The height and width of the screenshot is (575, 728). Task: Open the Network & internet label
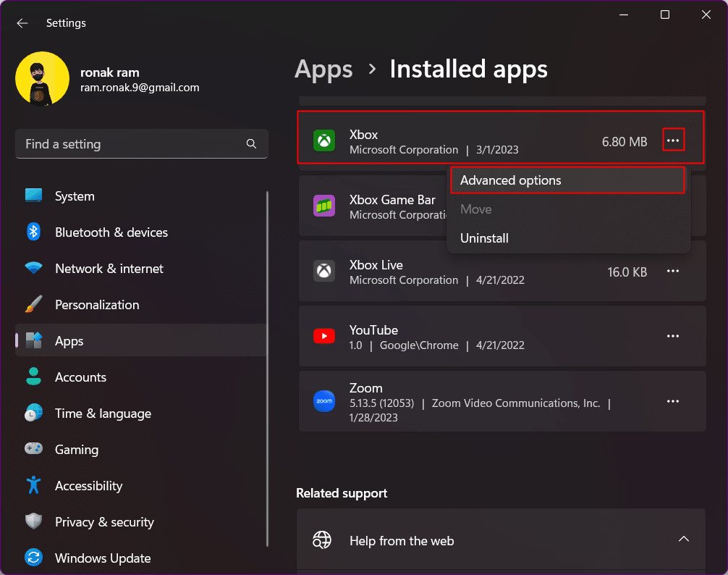click(x=109, y=269)
